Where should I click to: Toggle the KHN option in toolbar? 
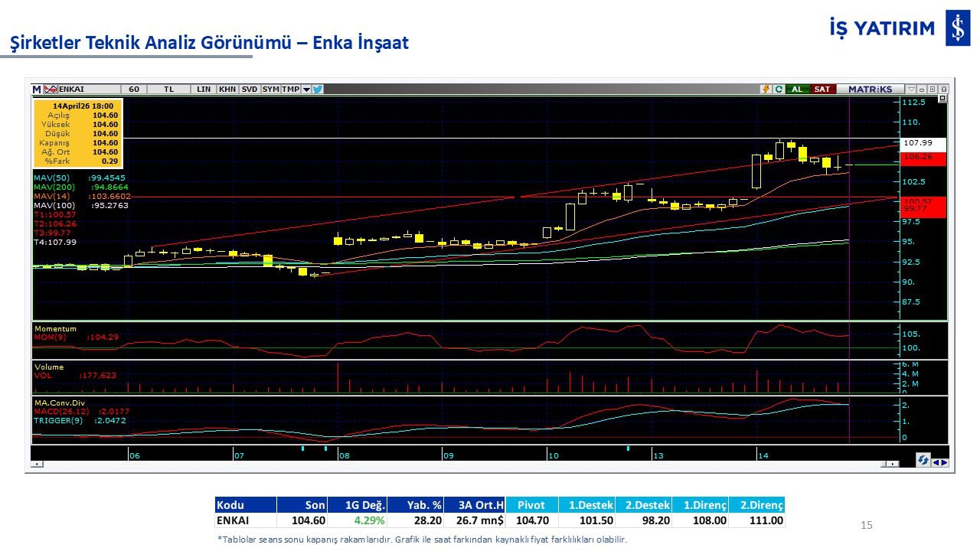[227, 89]
